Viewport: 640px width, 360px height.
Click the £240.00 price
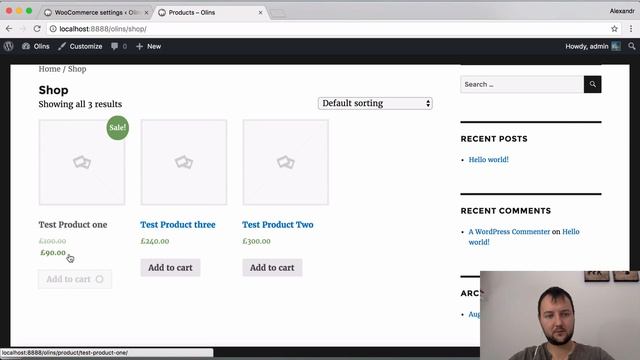[155, 241]
